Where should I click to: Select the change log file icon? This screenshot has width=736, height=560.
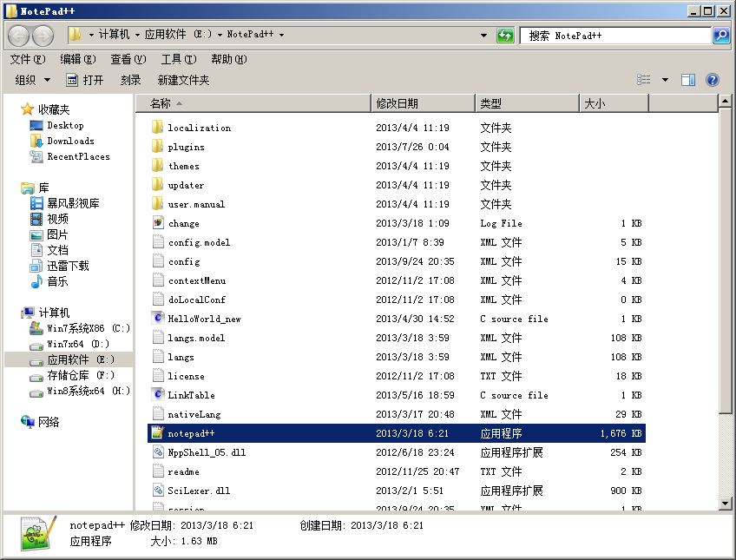[x=158, y=223]
